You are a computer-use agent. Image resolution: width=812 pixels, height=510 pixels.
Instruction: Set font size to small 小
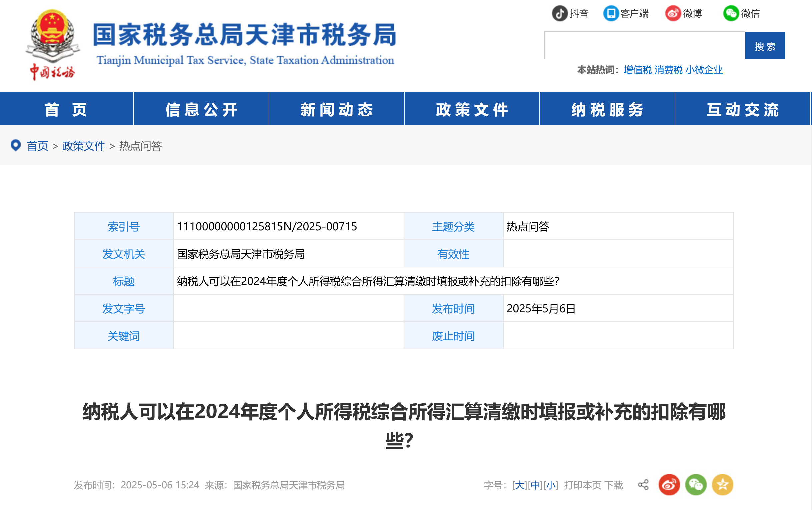(551, 485)
